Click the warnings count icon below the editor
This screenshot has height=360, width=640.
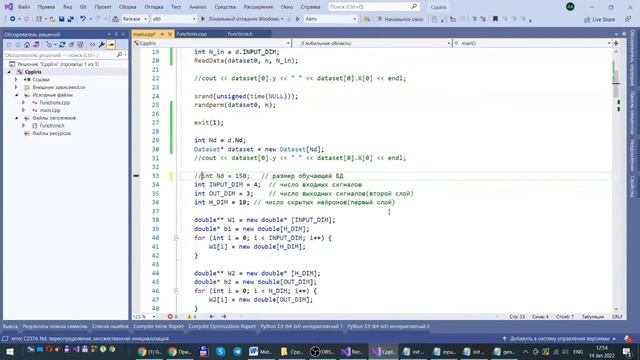point(189,317)
